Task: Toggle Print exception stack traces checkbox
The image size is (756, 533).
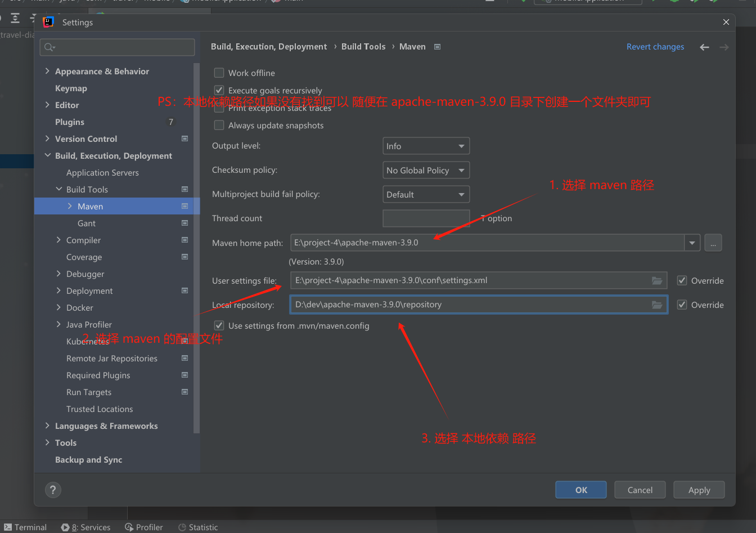Action: [219, 108]
